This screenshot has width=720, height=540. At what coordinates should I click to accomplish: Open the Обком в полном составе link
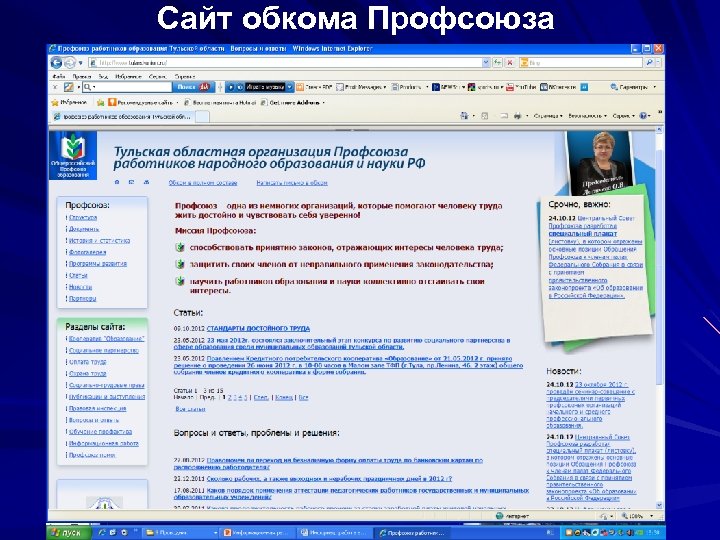(x=202, y=183)
